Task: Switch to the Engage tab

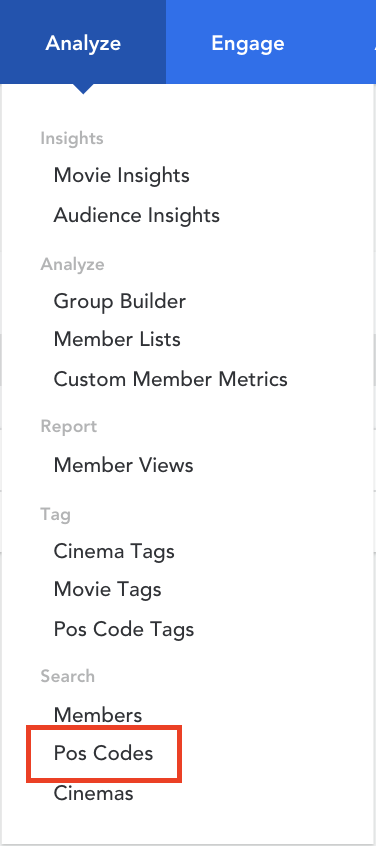Action: coord(248,42)
